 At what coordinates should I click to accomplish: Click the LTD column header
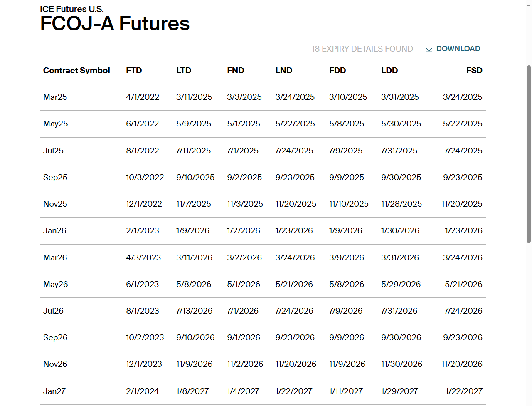(184, 71)
